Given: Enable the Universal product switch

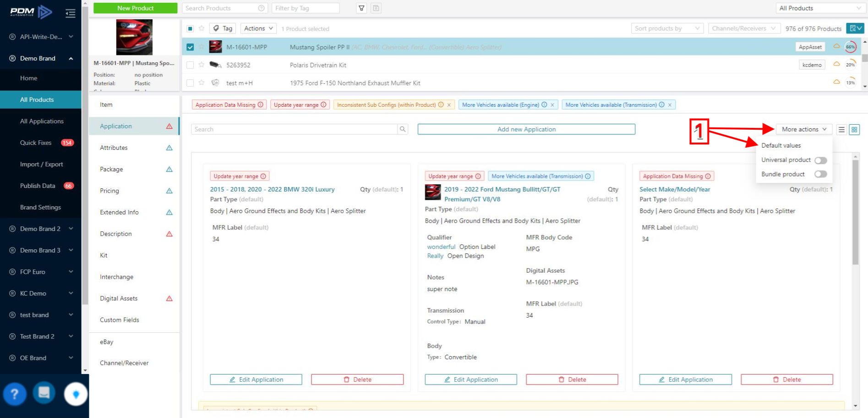Looking at the screenshot, I should tap(820, 160).
